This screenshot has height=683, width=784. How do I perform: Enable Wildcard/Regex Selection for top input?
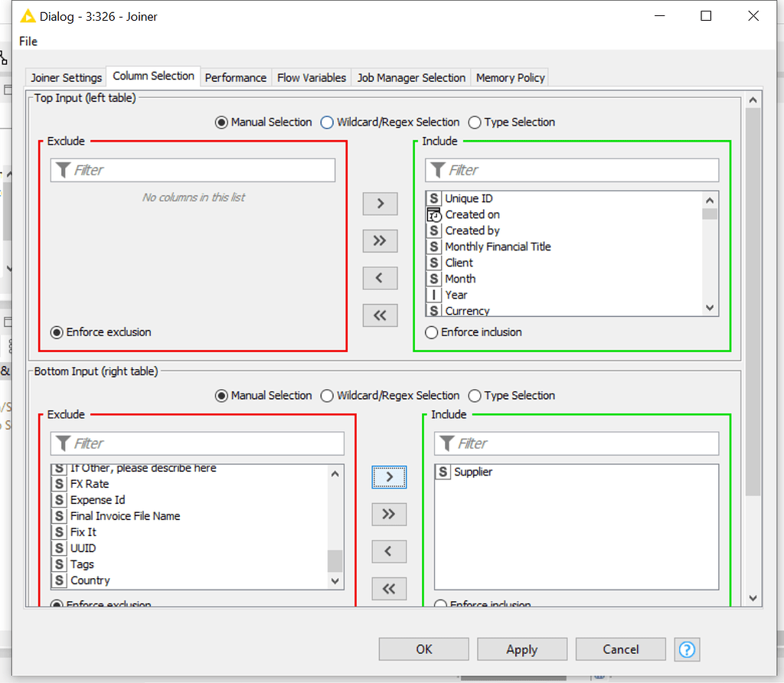click(x=327, y=122)
